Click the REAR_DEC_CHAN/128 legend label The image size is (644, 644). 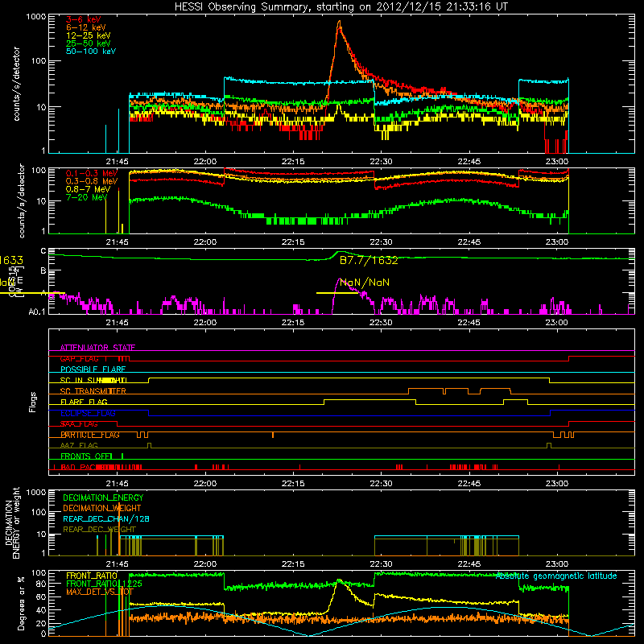106,519
